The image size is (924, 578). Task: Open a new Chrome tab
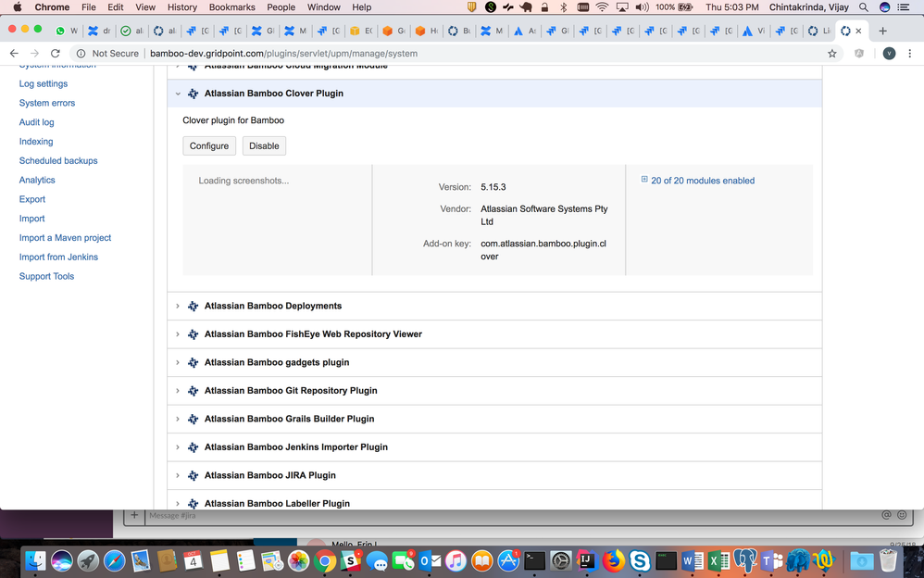[x=882, y=31]
